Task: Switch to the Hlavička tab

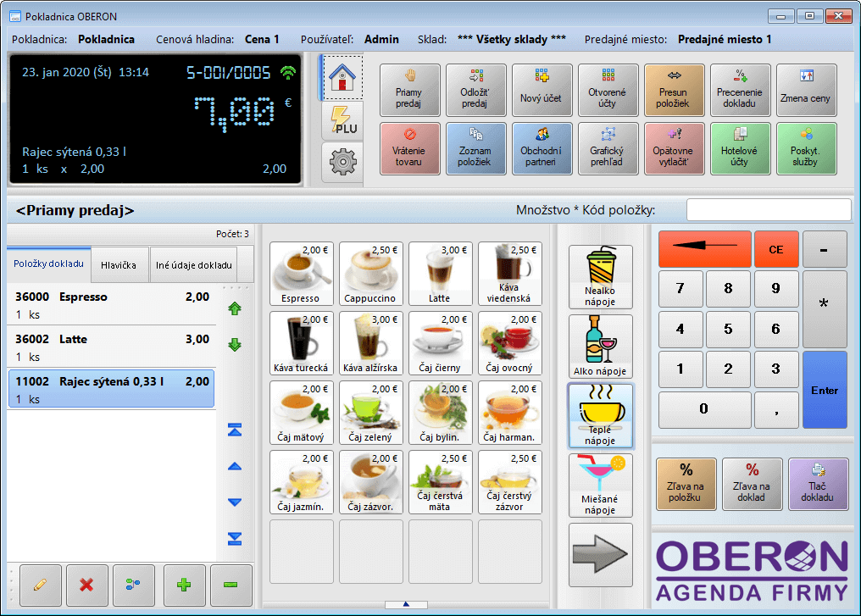Action: [x=119, y=265]
